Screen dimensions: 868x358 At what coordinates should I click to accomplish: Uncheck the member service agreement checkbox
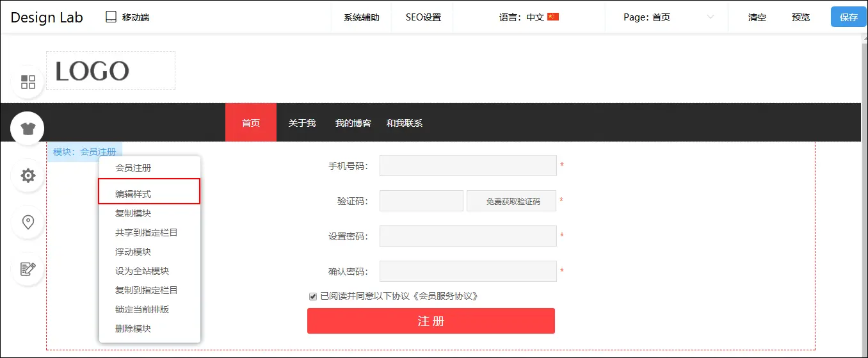click(x=313, y=297)
